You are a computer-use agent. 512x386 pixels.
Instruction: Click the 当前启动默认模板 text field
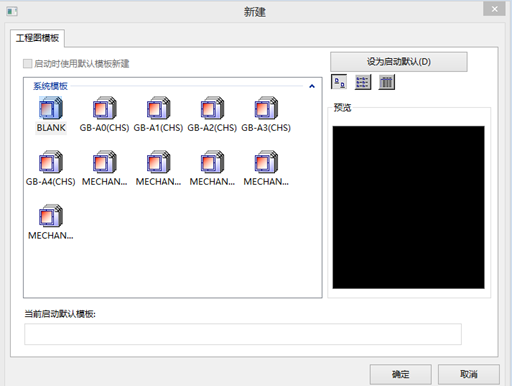click(243, 334)
